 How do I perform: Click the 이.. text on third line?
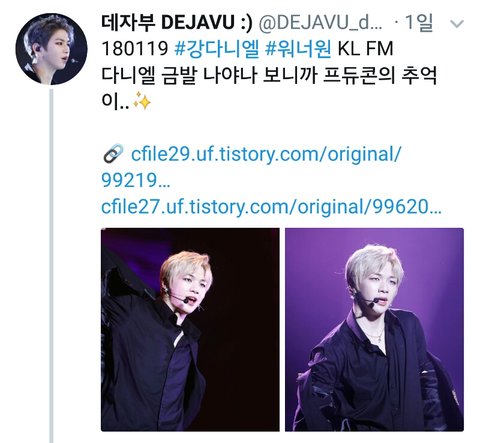point(115,101)
